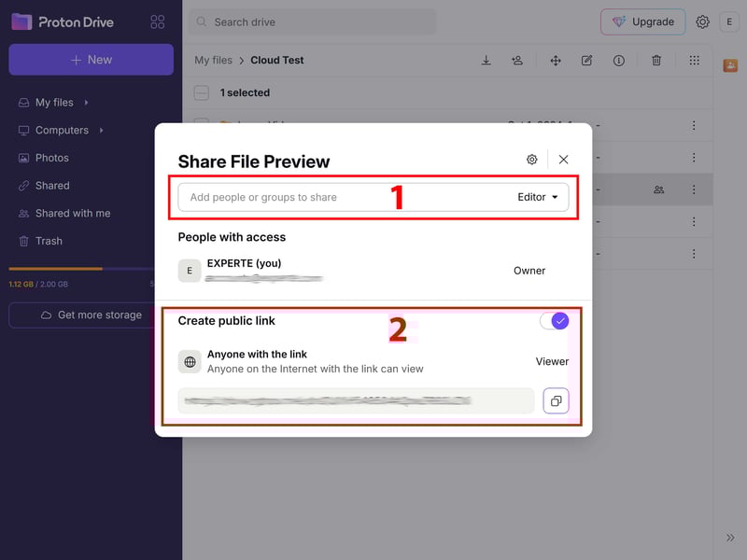The image size is (747, 560).
Task: Click the New button
Action: tap(91, 60)
